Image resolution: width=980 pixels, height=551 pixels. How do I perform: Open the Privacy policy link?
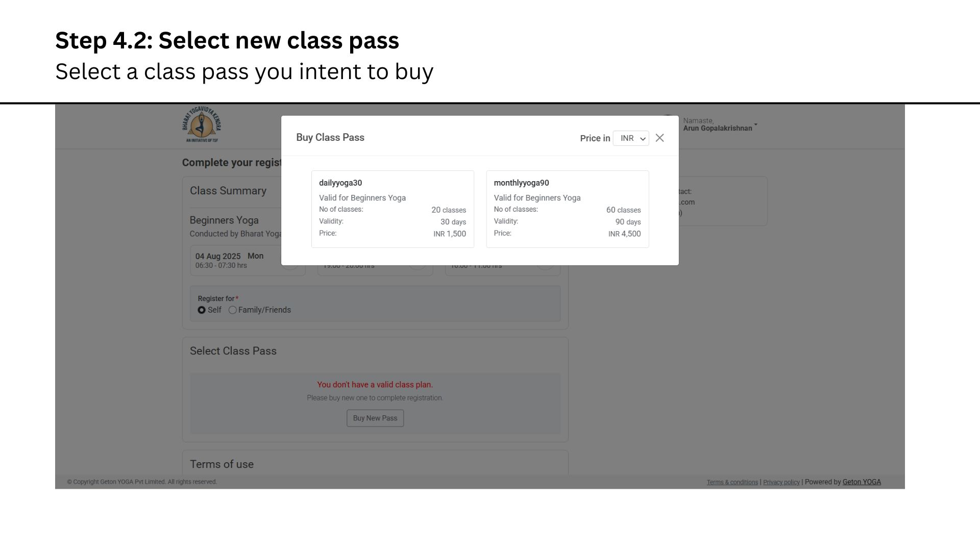(781, 482)
